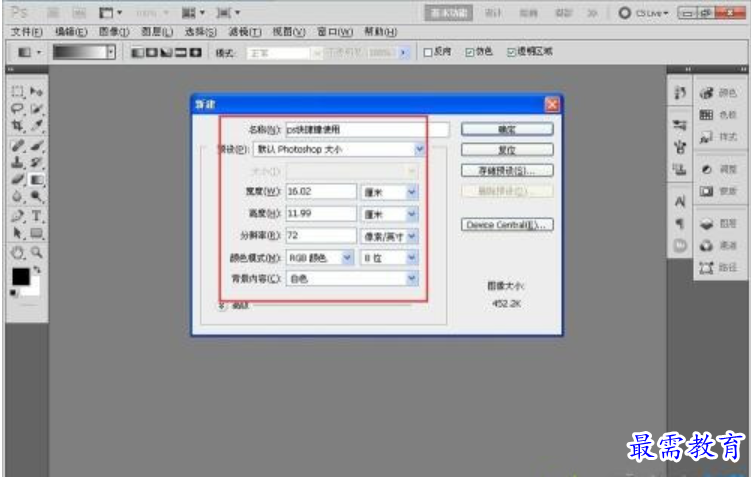
Task: Select the Crop tool
Action: point(17,126)
